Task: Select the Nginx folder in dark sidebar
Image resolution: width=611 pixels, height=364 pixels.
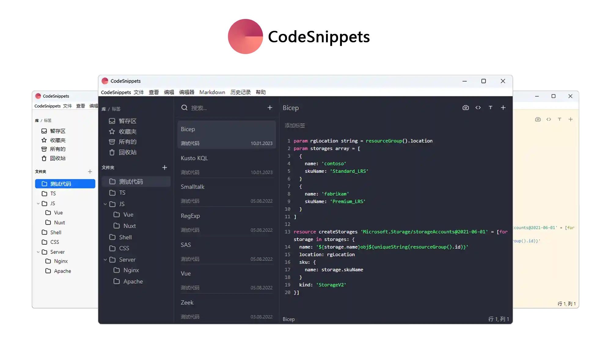Action: (131, 270)
